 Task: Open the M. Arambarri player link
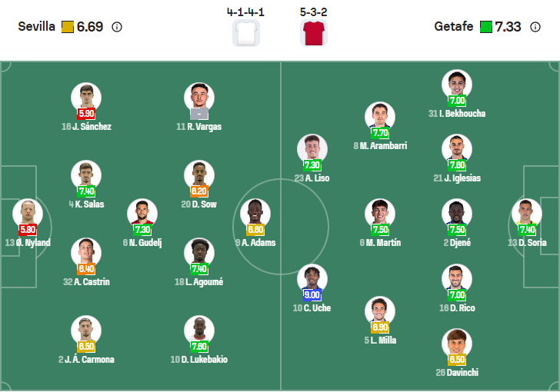click(x=380, y=146)
